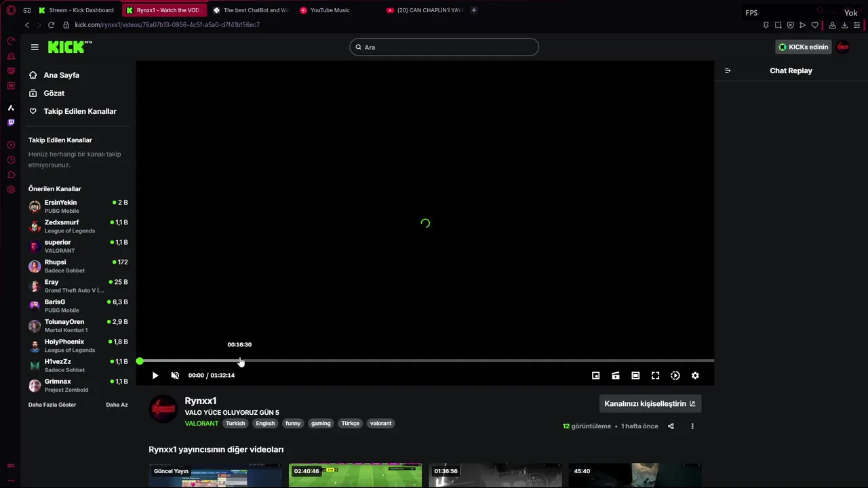
Task: Play the VOD video
Action: tap(155, 375)
